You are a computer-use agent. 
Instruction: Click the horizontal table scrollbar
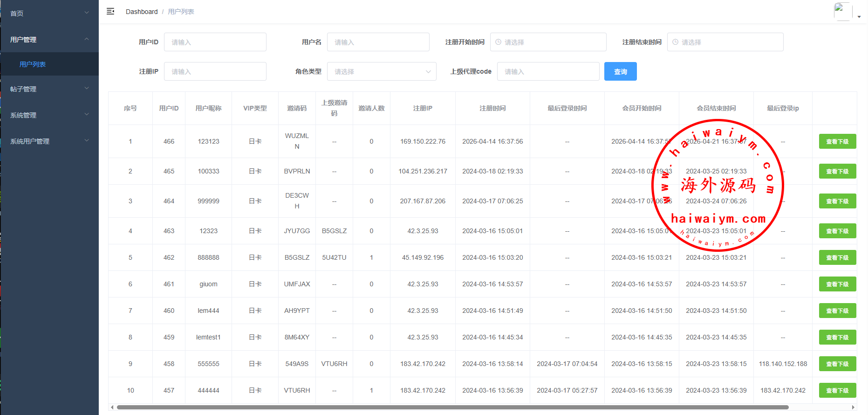[x=452, y=407]
